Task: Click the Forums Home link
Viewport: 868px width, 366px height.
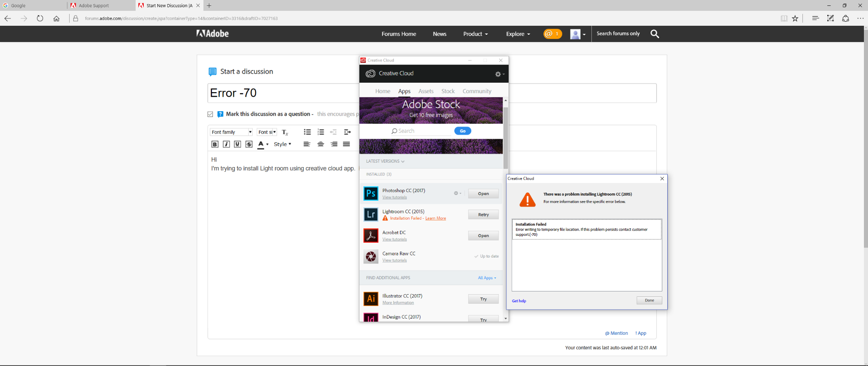Action: (x=399, y=34)
